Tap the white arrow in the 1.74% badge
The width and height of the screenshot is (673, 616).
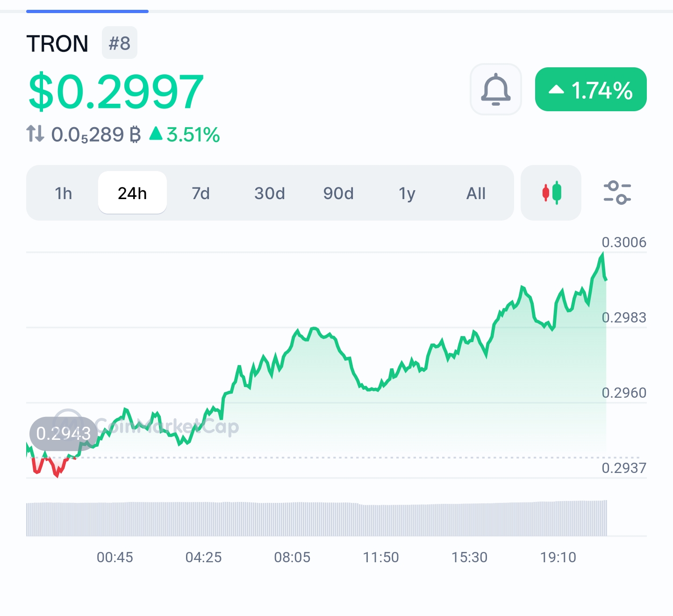(x=556, y=89)
